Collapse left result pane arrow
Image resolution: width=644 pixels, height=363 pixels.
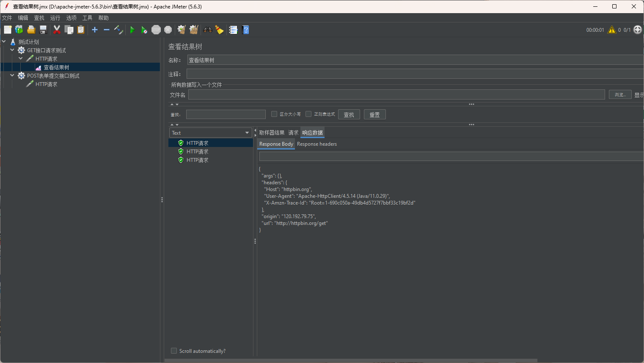pos(255,130)
